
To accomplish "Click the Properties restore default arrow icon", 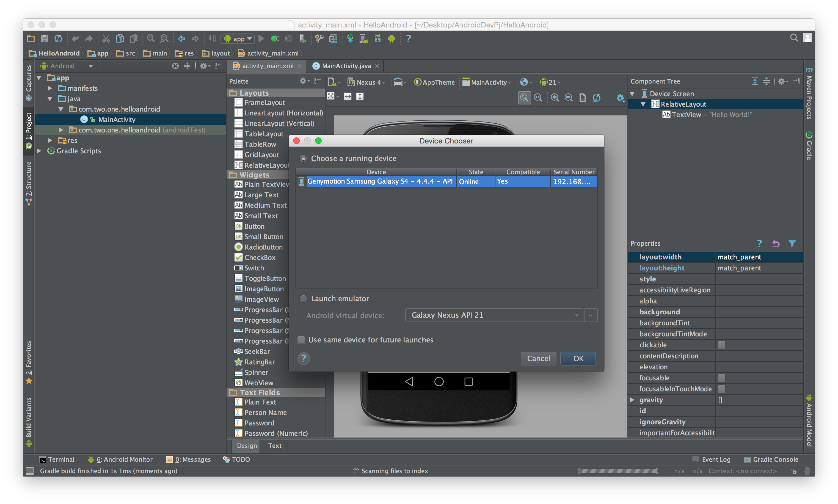I will point(776,243).
